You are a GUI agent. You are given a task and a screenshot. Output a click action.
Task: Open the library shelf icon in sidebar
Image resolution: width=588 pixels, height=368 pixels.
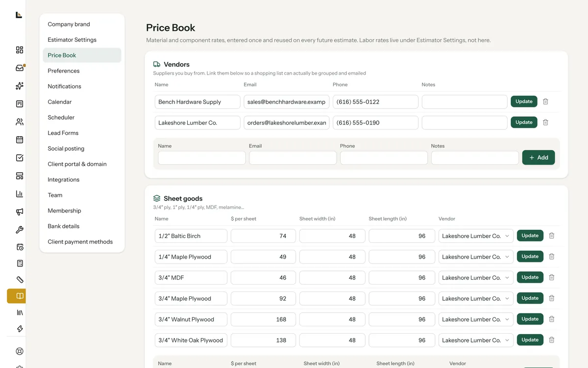point(20,313)
